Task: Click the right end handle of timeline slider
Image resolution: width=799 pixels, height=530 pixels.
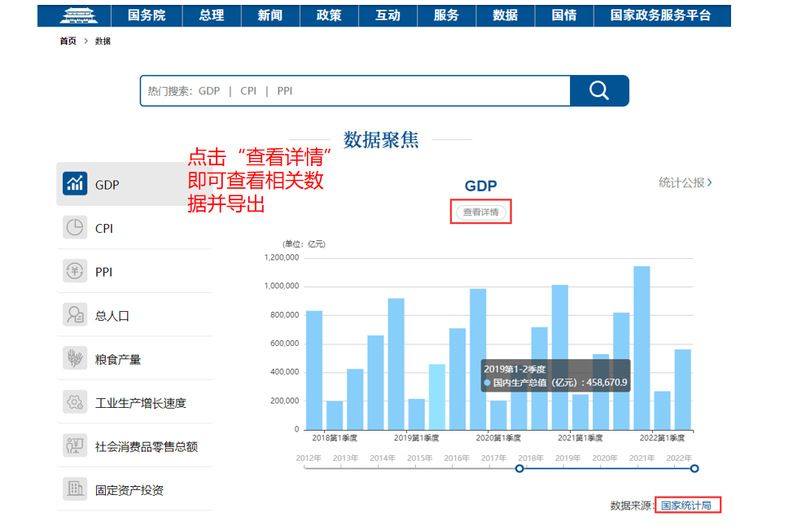Action: coord(694,468)
